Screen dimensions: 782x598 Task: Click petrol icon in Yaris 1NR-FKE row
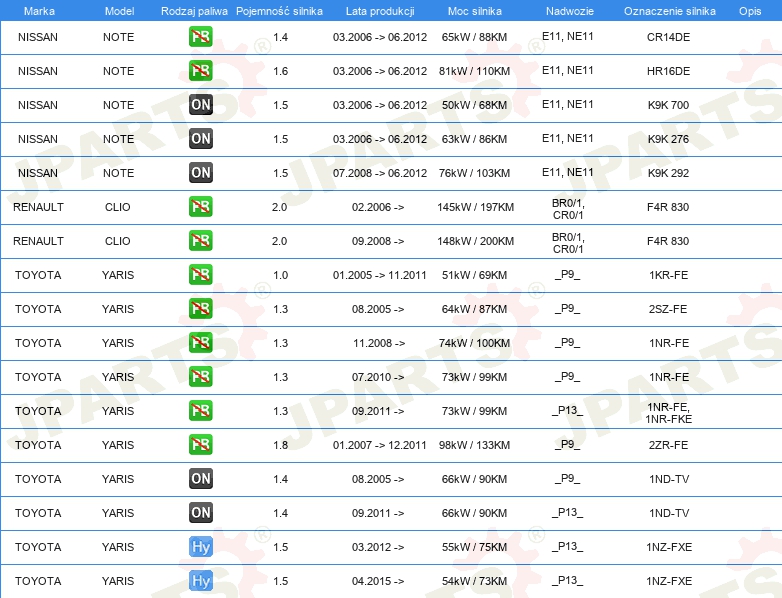pyautogui.click(x=200, y=410)
